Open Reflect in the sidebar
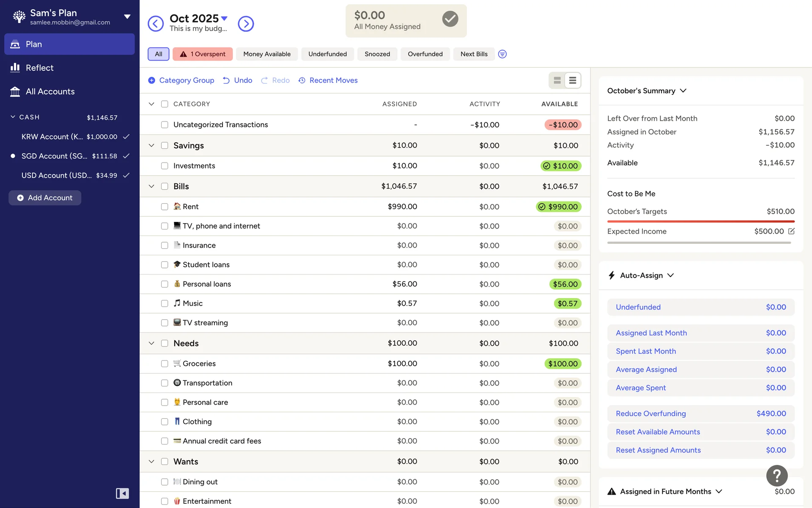 pyautogui.click(x=39, y=68)
